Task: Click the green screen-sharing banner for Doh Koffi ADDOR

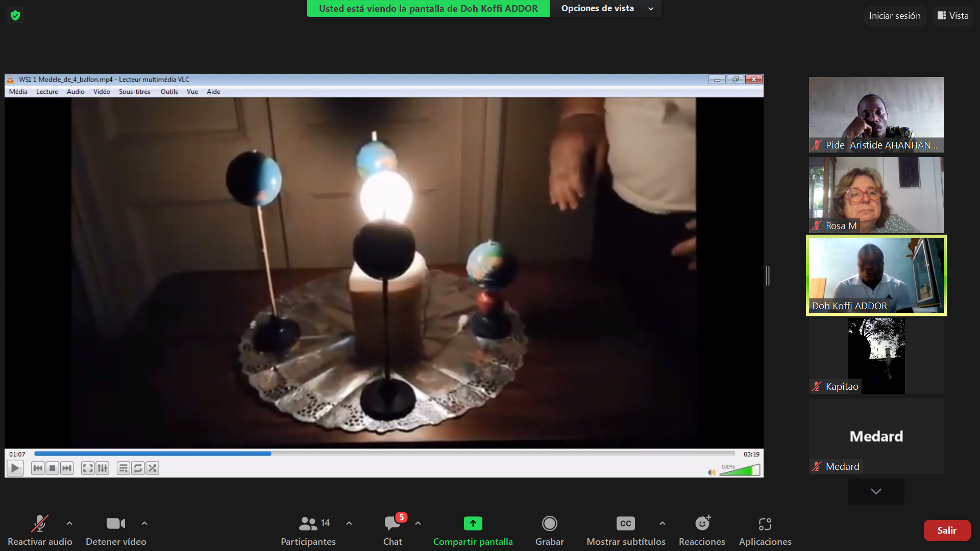Action: [x=428, y=8]
